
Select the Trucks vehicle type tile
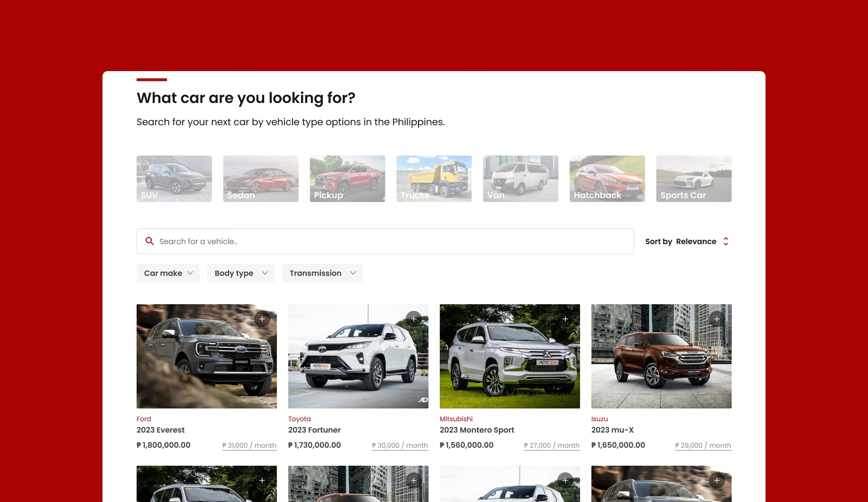(434, 179)
